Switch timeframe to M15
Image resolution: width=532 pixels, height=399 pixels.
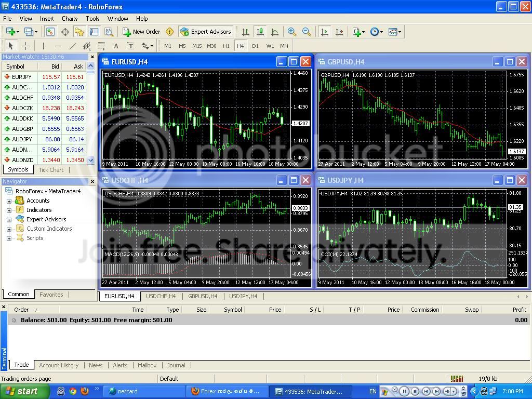click(x=197, y=46)
